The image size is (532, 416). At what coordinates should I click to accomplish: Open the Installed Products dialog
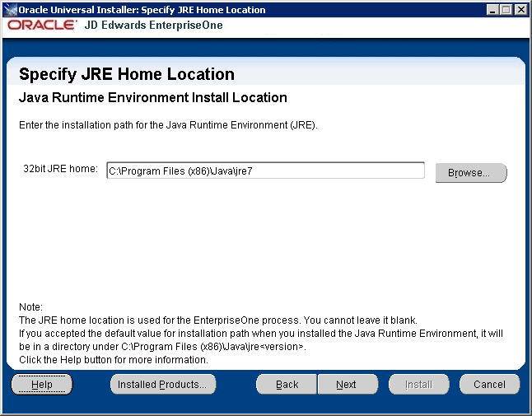(x=163, y=384)
